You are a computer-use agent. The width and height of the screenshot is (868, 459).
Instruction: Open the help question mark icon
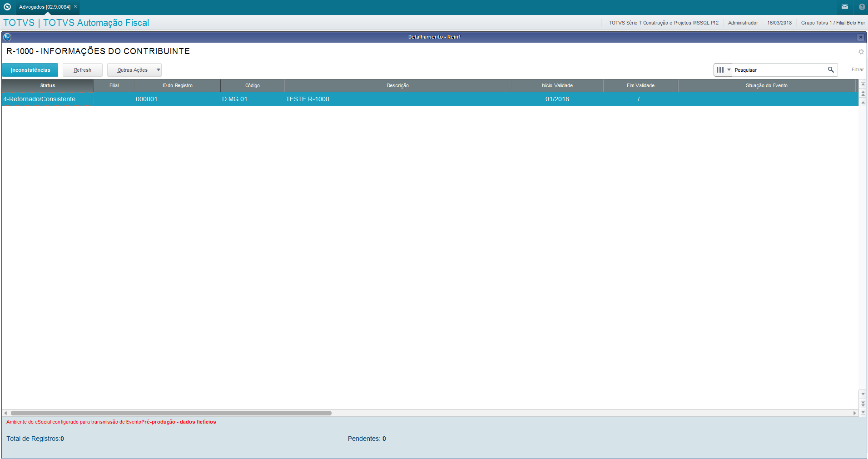coord(862,7)
